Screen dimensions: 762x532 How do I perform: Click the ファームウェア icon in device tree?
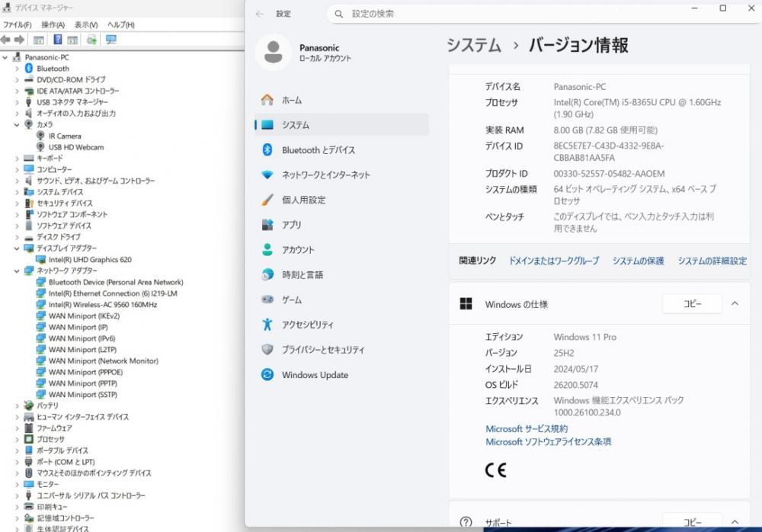[x=29, y=428]
